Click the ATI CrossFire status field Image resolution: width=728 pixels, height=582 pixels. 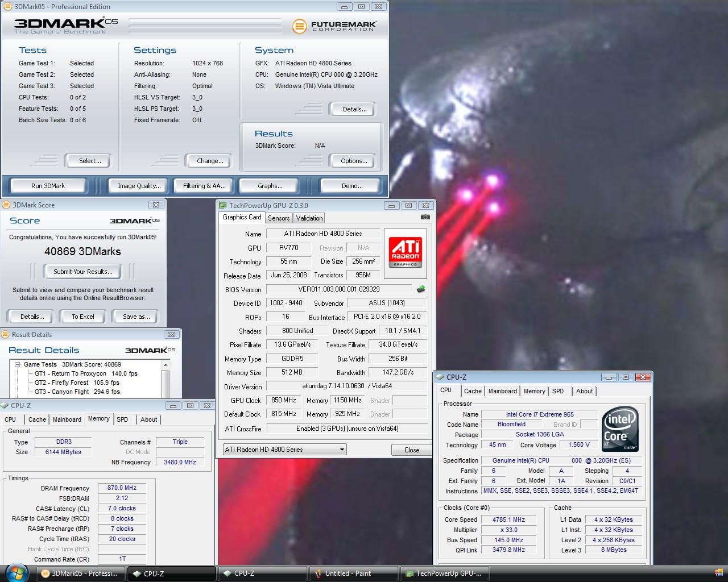[347, 429]
